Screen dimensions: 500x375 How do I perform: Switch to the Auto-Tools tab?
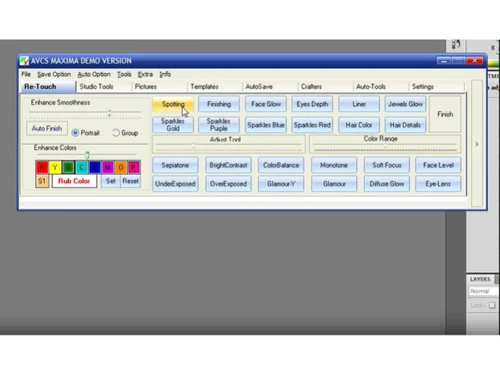click(381, 87)
